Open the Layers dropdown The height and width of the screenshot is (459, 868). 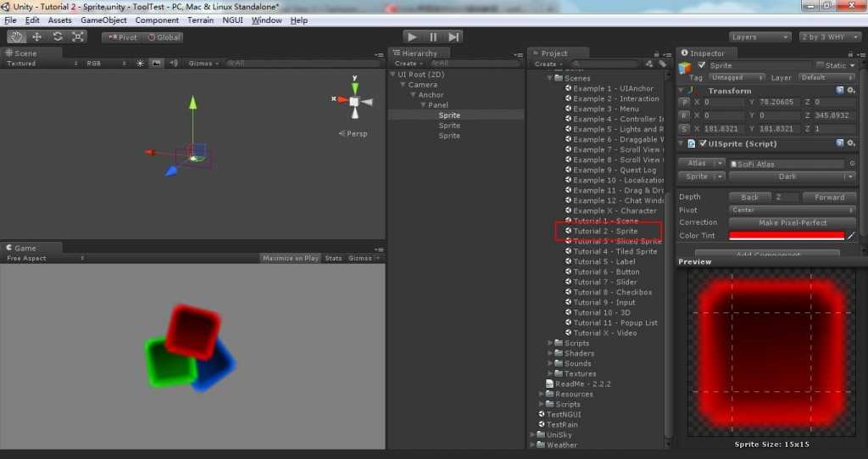click(x=759, y=37)
